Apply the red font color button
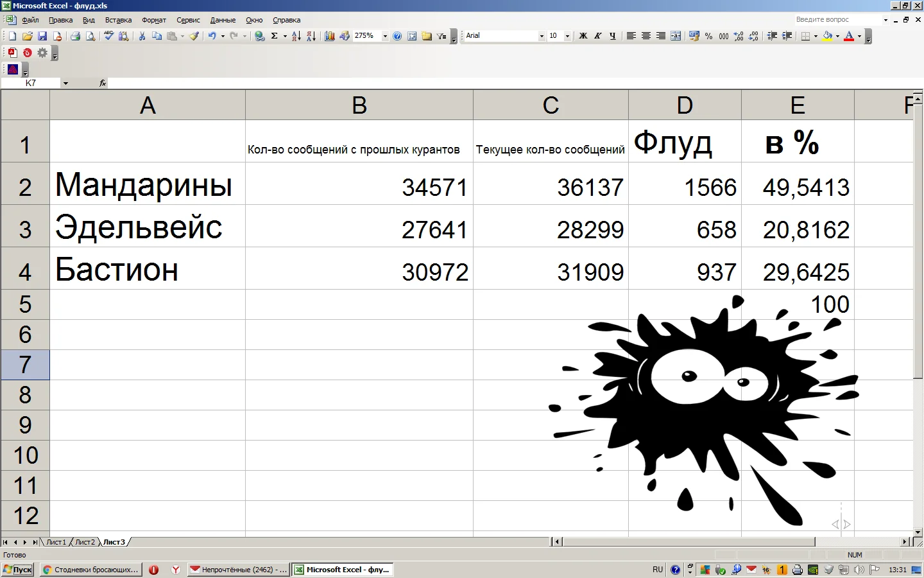Viewport: 924px width, 578px height. click(849, 37)
